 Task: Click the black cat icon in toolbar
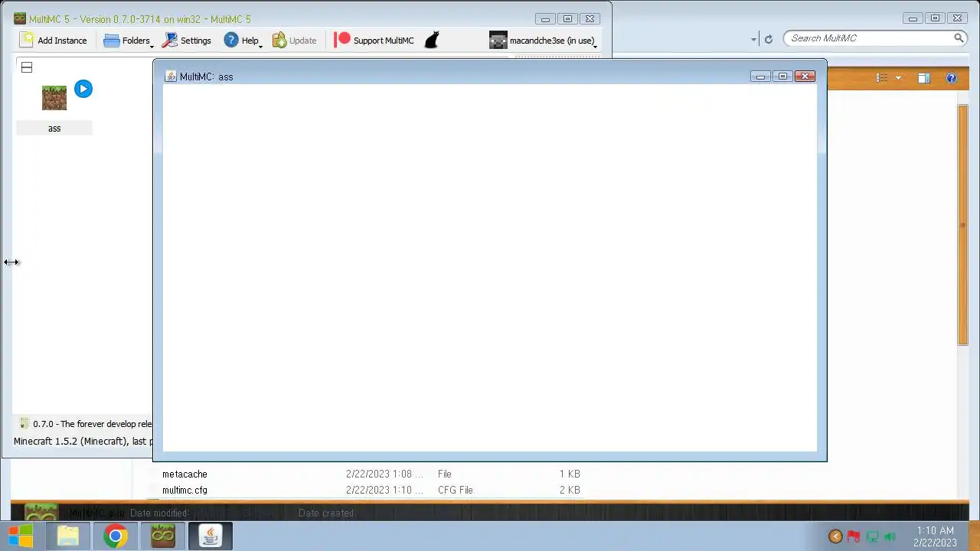pyautogui.click(x=432, y=41)
